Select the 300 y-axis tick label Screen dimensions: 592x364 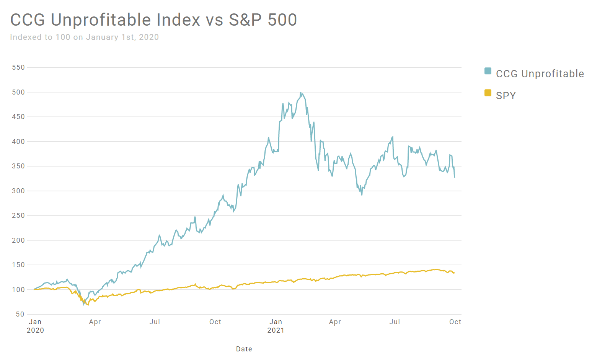(18, 191)
